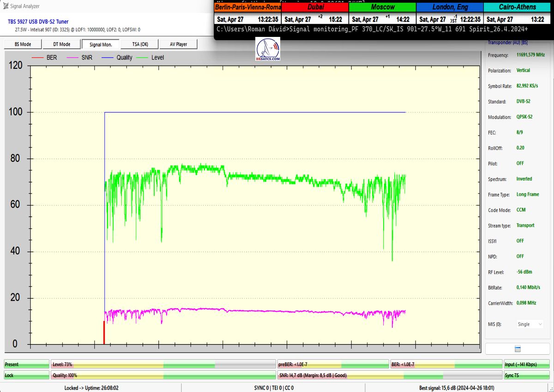Open the TSA (OK) tab
554x392 pixels.
(139, 44)
